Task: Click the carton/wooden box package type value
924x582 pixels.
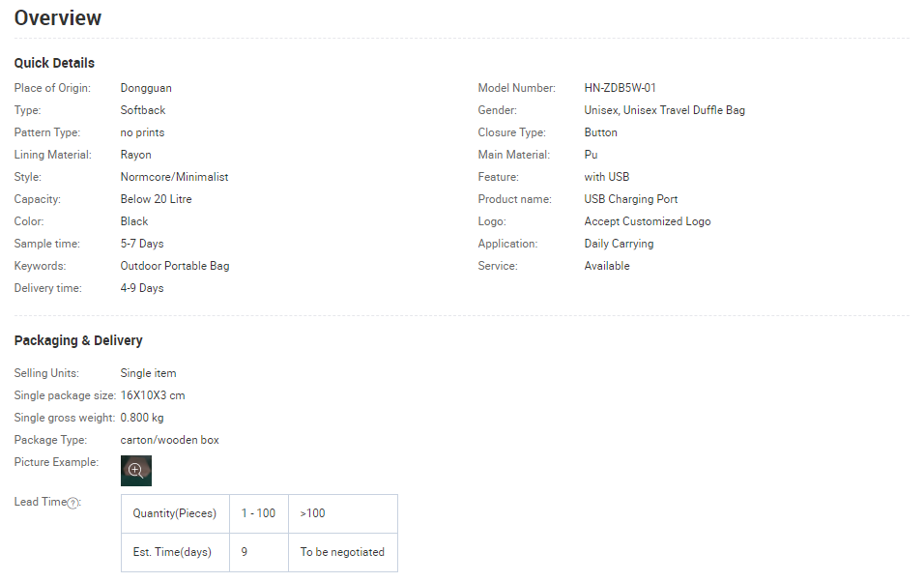Action: tap(169, 440)
